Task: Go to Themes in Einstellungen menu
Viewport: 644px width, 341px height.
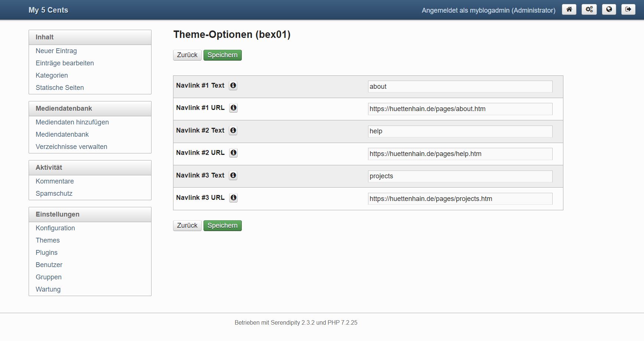Action: point(48,240)
